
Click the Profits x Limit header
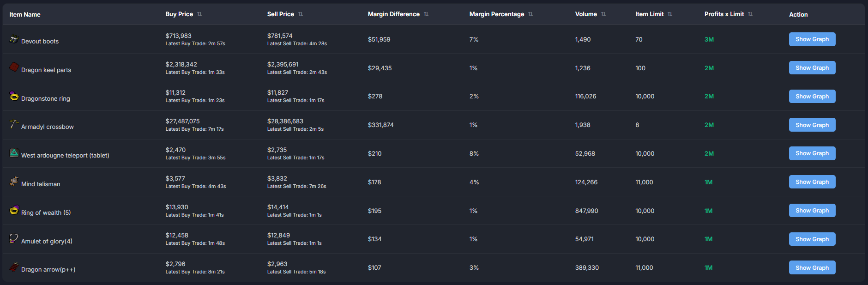724,14
